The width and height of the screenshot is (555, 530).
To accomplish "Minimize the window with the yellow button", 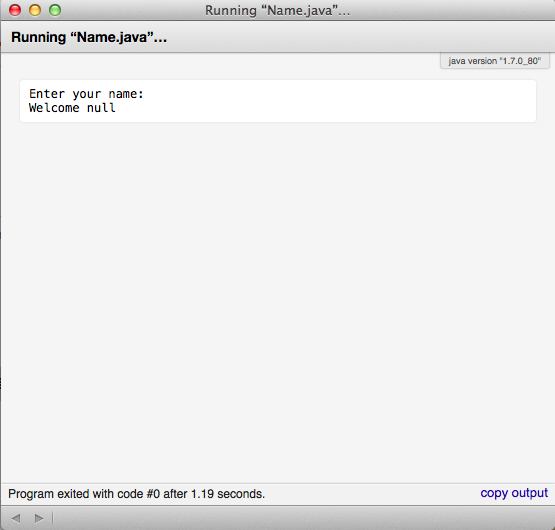I will [35, 10].
